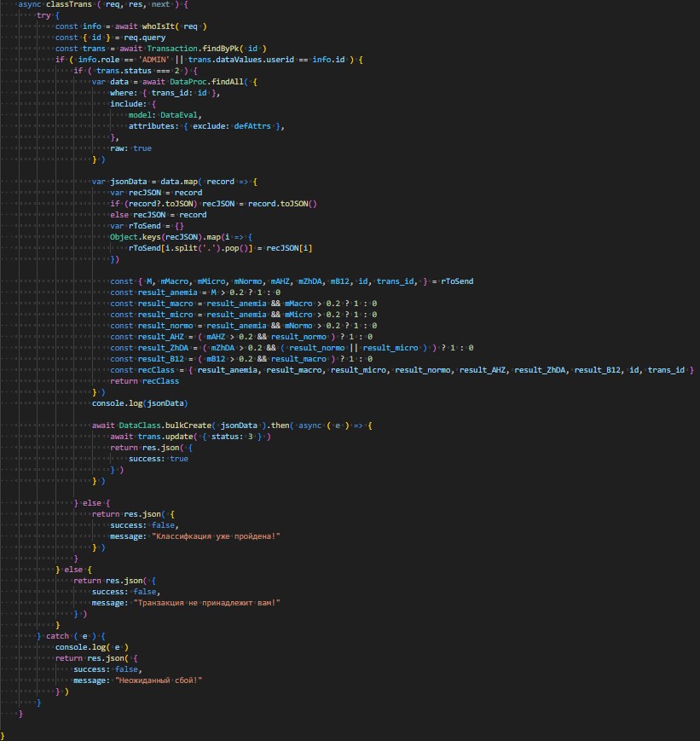Image resolution: width=700 pixels, height=741 pixels.
Task: Click i.split('.').pop() expression
Action: pos(209,248)
